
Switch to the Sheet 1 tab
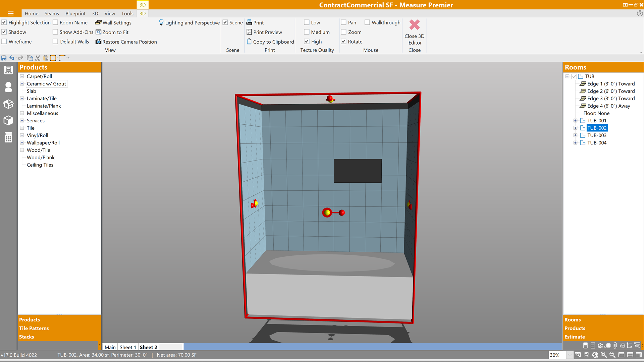click(x=127, y=347)
